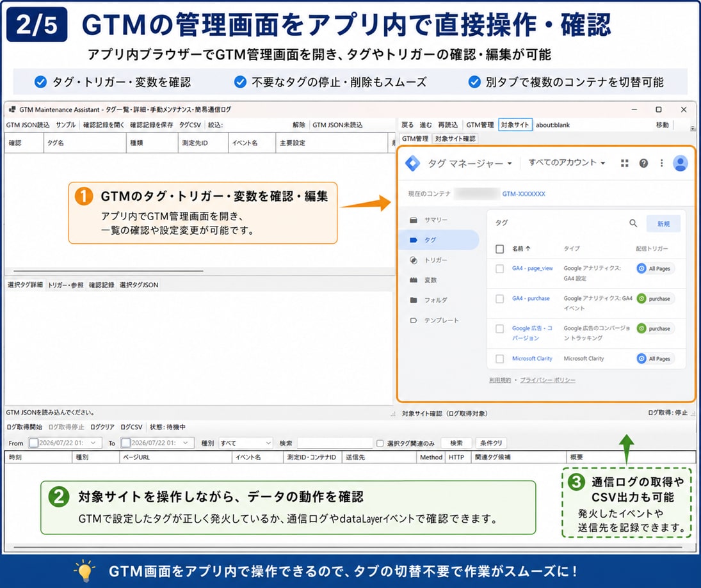The image size is (701, 588).
Task: Check the GA4 - page_view row checkbox
Action: coord(500,269)
